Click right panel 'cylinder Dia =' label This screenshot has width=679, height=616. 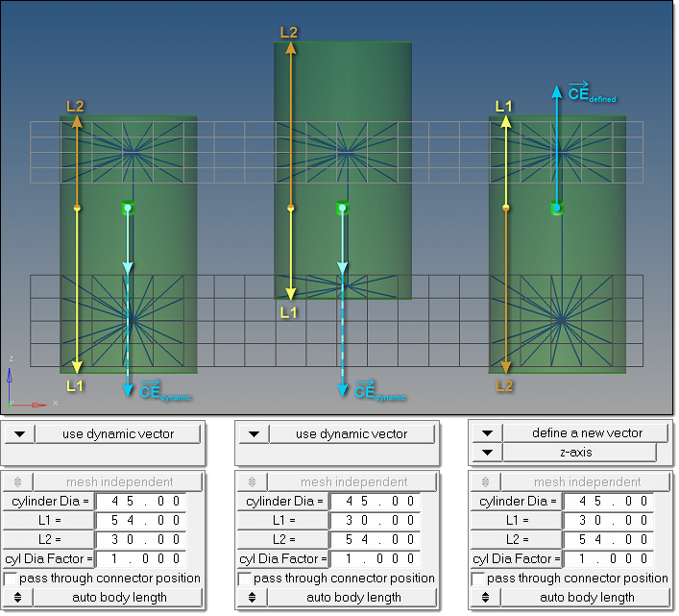pyautogui.click(x=517, y=502)
